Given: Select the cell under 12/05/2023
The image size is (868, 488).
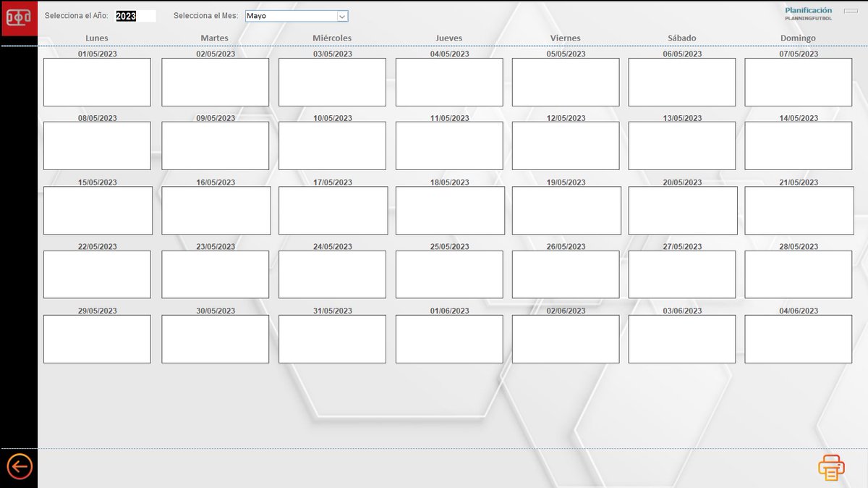Looking at the screenshot, I should [566, 146].
